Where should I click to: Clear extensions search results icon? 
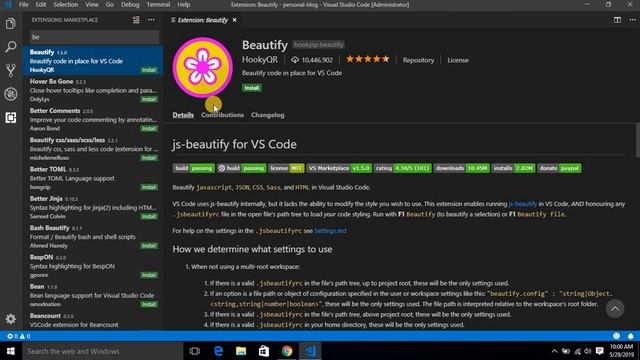(136, 20)
